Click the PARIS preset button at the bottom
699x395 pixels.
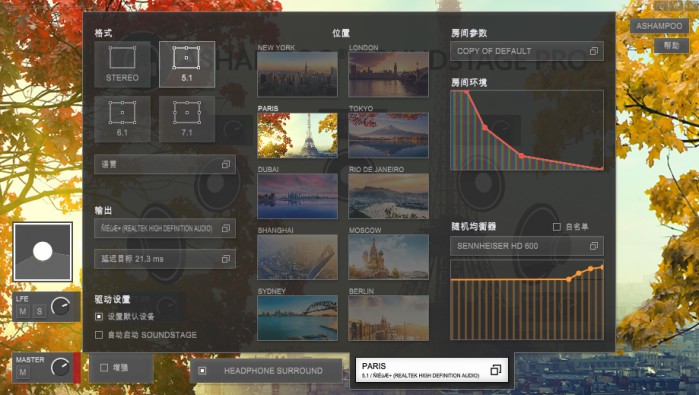click(432, 370)
